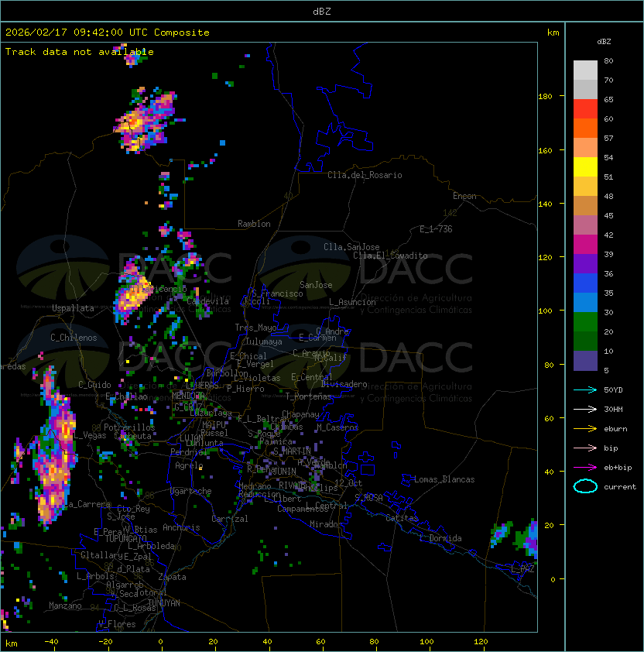Click the 'TUPUNGATO' map label
The width and height of the screenshot is (644, 652).
(x=126, y=538)
